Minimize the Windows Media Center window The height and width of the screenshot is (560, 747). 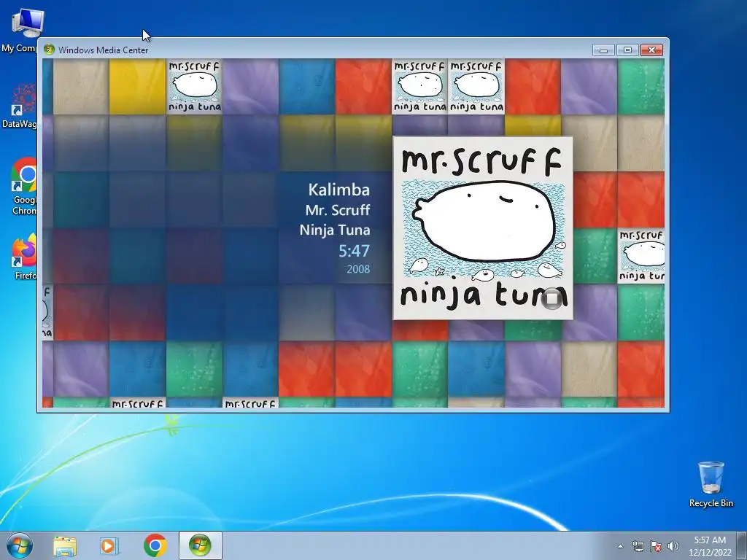(603, 50)
